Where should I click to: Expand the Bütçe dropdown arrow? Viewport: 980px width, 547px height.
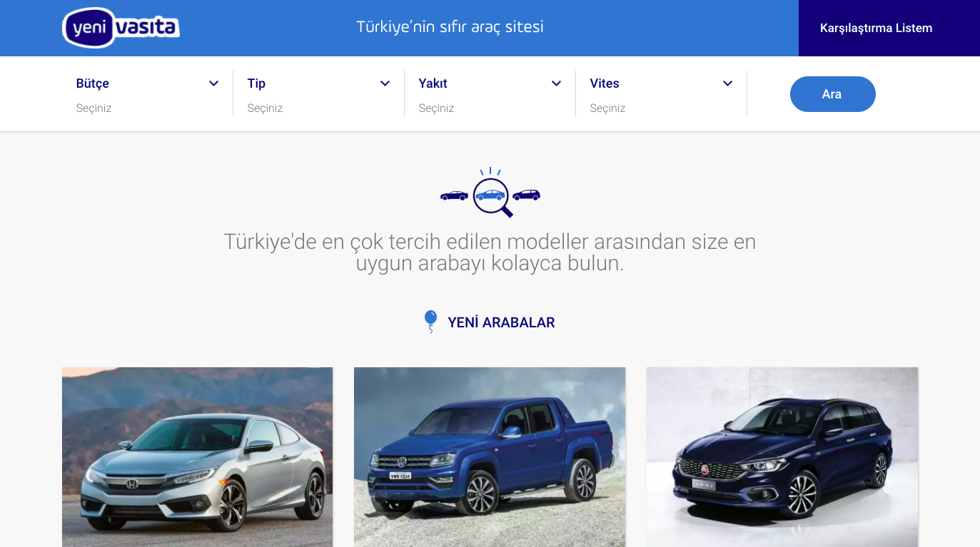click(213, 83)
